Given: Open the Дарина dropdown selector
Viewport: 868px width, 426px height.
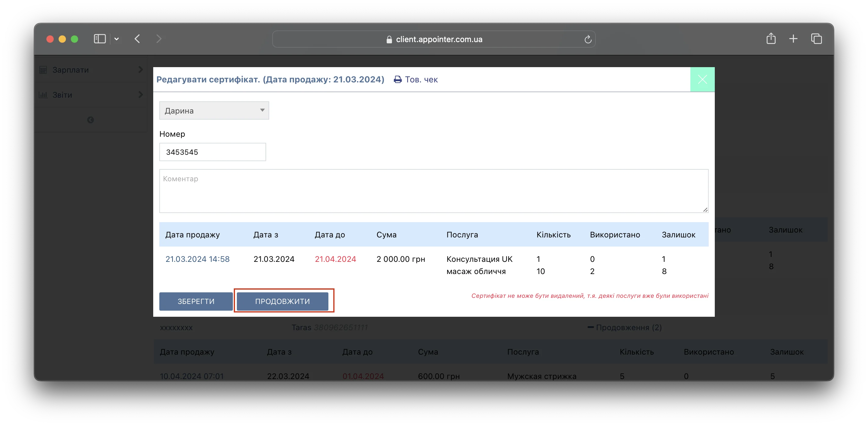Looking at the screenshot, I should coord(214,110).
